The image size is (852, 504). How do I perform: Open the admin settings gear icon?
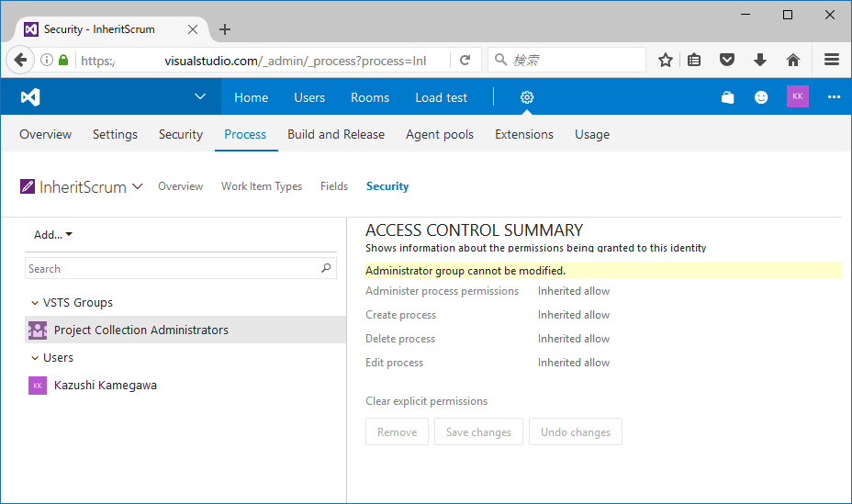(x=526, y=97)
